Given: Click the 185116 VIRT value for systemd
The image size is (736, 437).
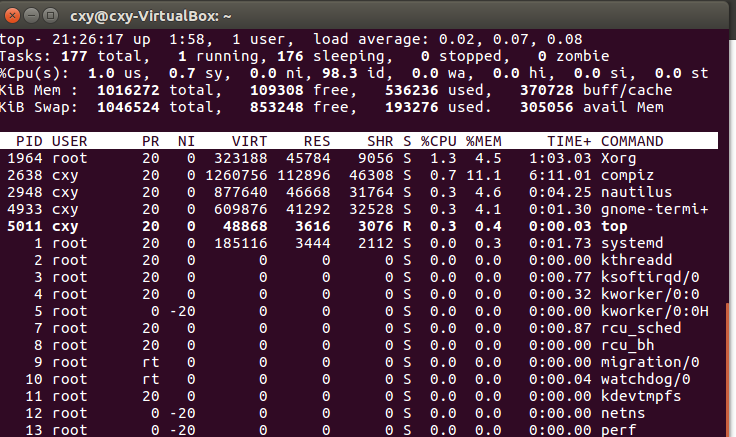Looking at the screenshot, I should click(241, 243).
